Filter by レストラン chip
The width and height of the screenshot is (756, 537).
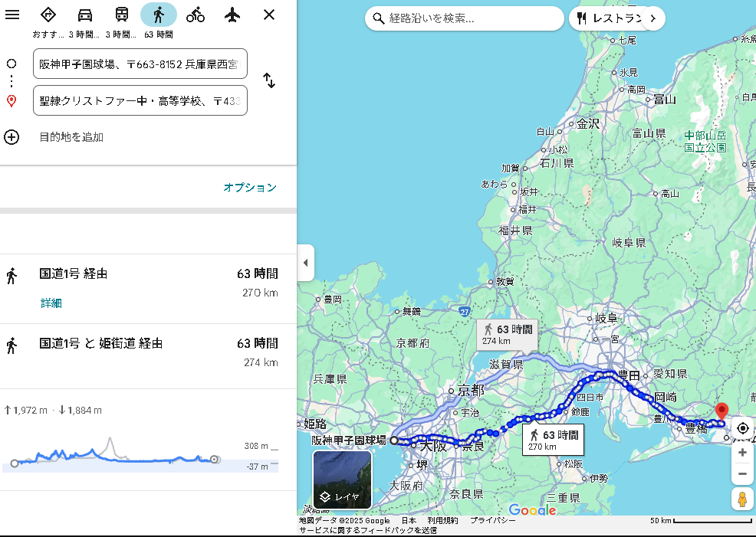(609, 18)
